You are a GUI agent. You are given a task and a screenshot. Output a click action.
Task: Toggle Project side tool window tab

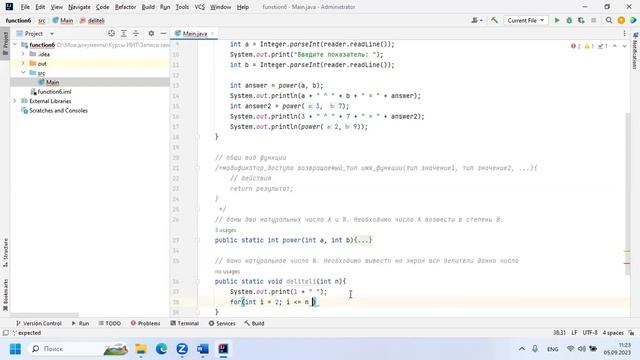pyautogui.click(x=5, y=44)
